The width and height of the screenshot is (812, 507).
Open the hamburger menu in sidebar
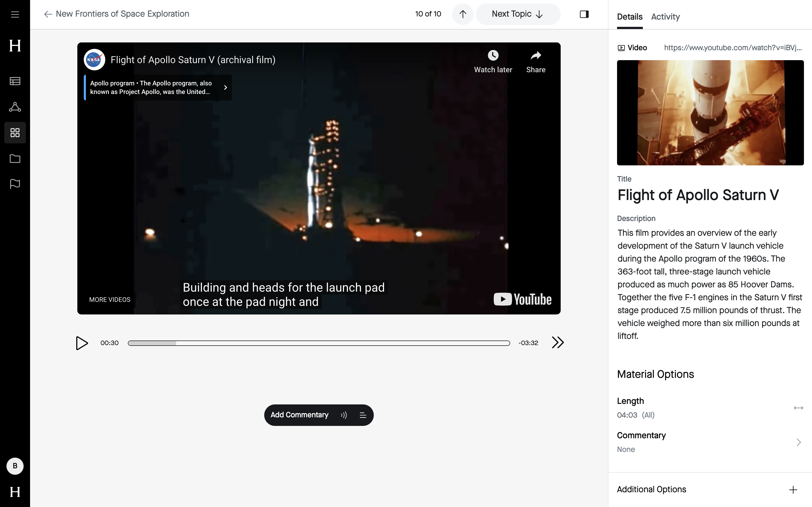coord(15,15)
